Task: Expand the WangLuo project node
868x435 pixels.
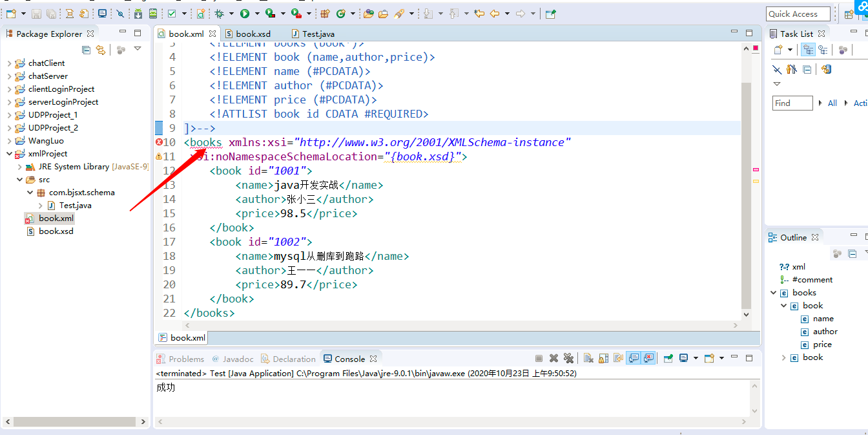Action: click(9, 141)
